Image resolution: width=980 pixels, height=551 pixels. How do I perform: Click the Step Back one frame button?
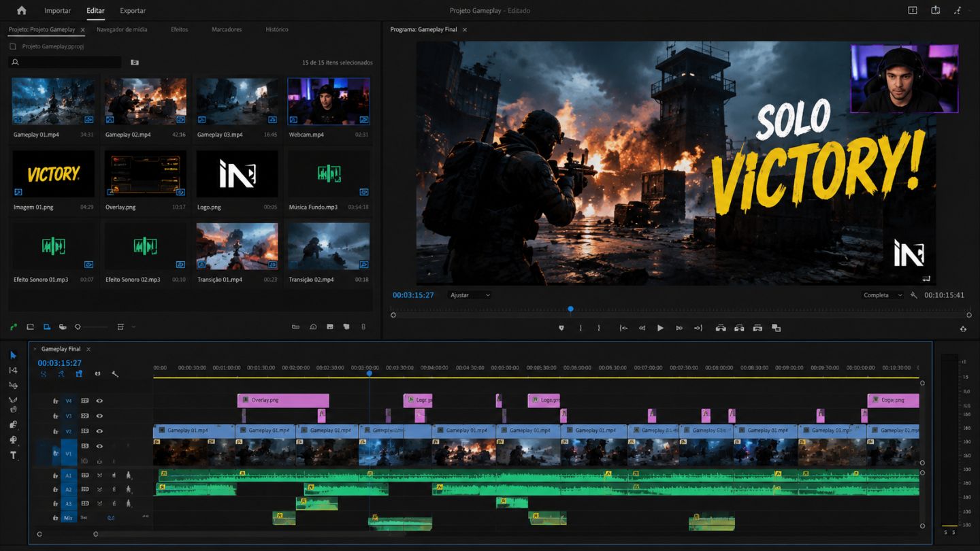pos(642,328)
